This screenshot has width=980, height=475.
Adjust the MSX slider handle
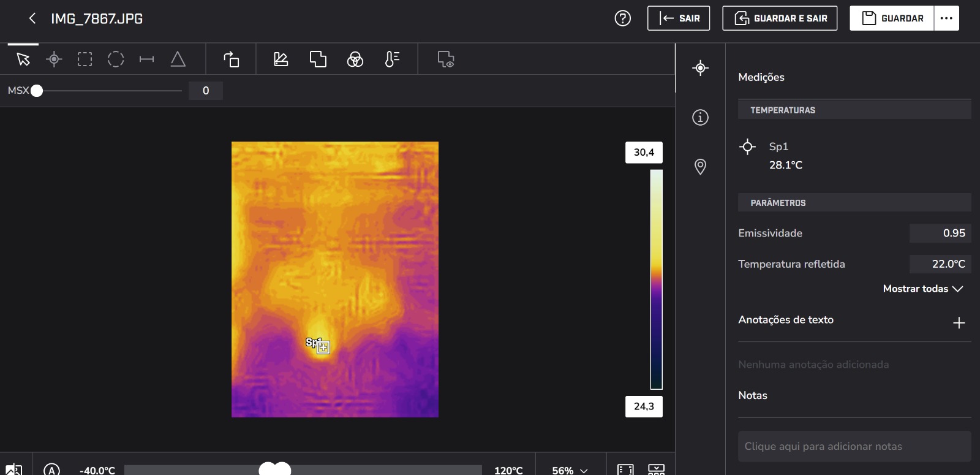pyautogui.click(x=37, y=91)
